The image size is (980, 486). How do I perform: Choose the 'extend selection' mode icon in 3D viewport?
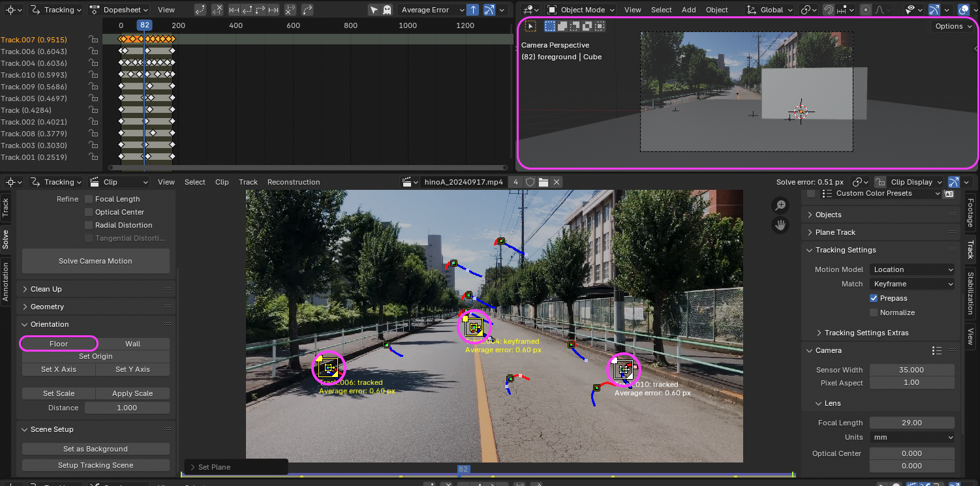click(562, 26)
